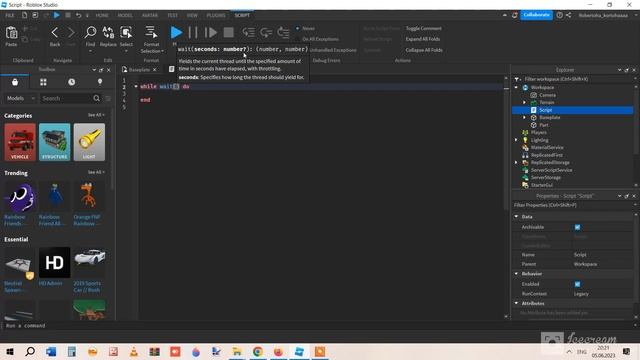Open the Find tool
This screenshot has width=640, height=360.
(90, 32)
